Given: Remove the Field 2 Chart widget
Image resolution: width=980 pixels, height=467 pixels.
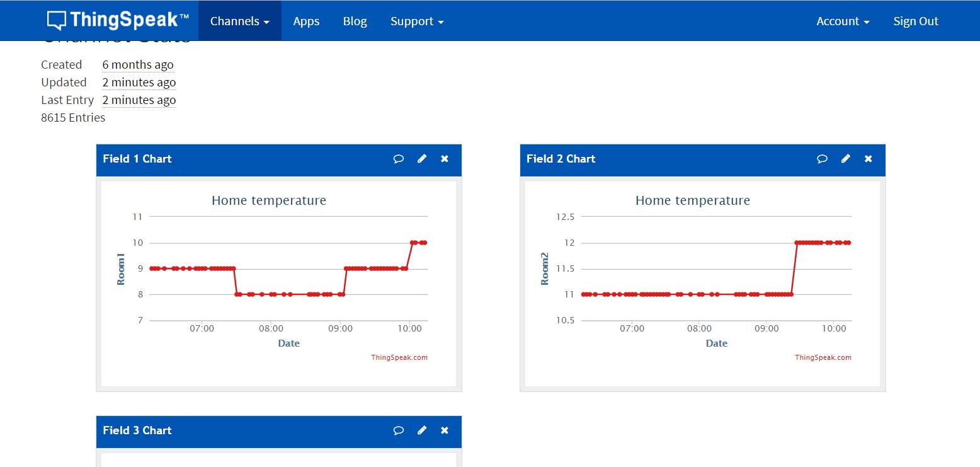Looking at the screenshot, I should coord(869,159).
